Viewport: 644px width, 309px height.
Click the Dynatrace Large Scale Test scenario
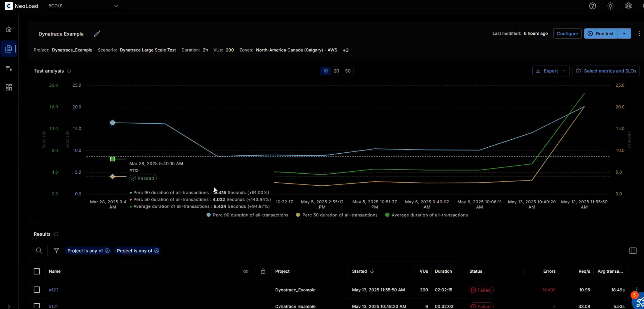coord(148,50)
